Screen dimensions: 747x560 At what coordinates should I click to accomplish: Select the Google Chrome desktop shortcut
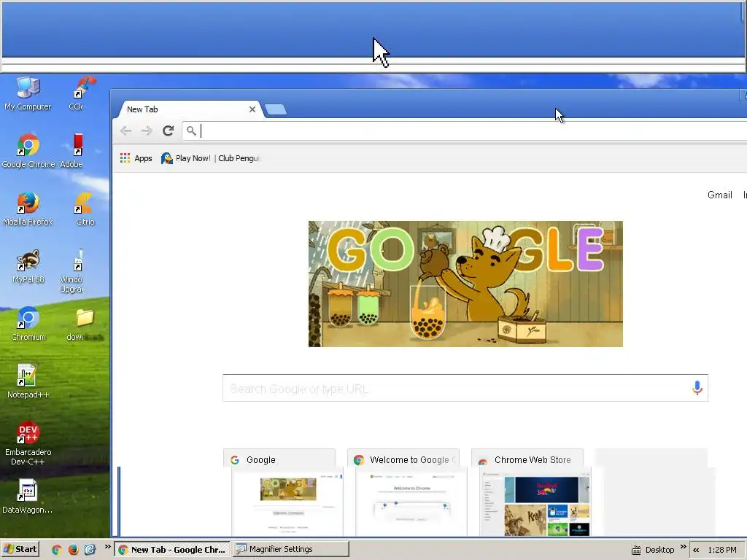[x=28, y=151]
